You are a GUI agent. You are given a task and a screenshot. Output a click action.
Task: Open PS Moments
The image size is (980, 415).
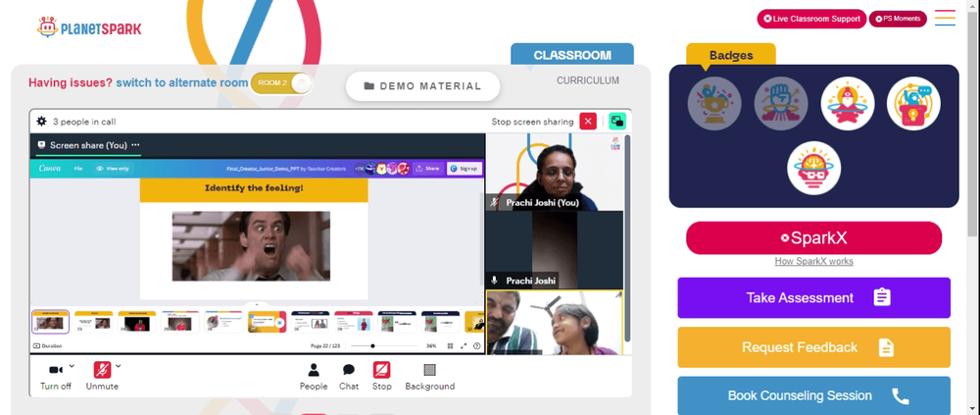tap(898, 19)
